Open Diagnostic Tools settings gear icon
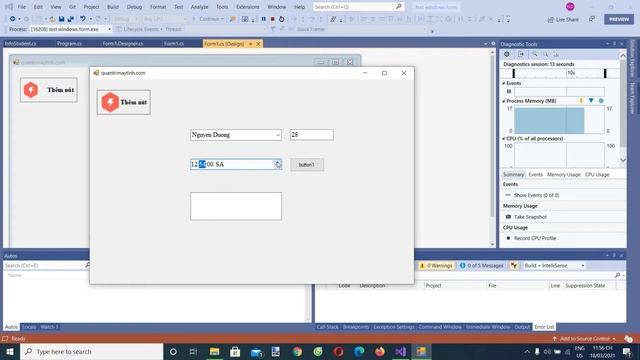The height and width of the screenshot is (360, 640). tap(507, 54)
